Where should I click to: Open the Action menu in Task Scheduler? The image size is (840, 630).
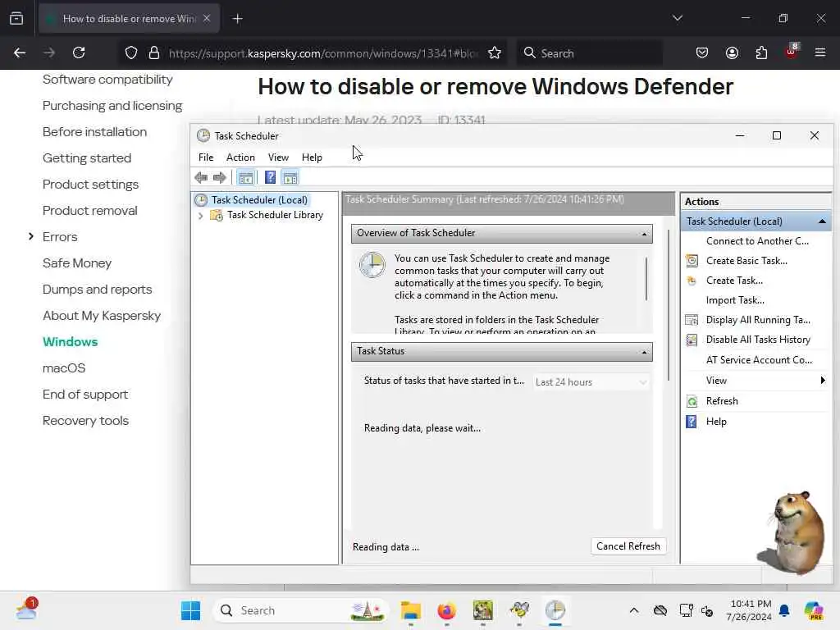tap(240, 157)
